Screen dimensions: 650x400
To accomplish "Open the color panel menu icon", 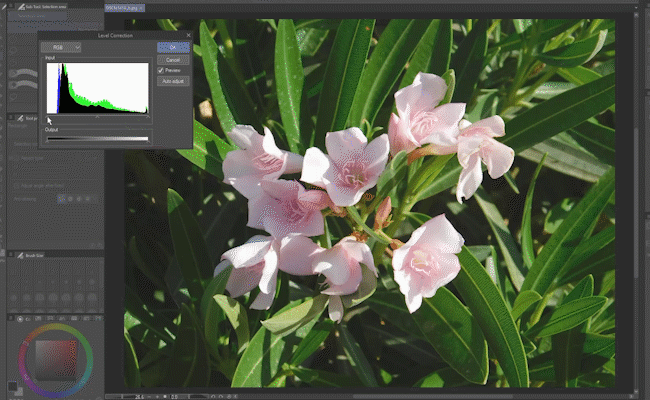I will (11, 318).
